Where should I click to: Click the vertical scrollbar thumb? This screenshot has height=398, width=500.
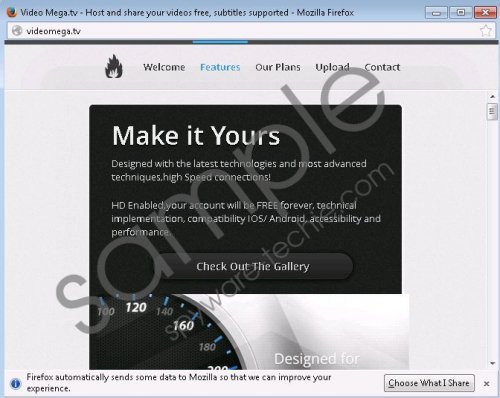click(492, 112)
